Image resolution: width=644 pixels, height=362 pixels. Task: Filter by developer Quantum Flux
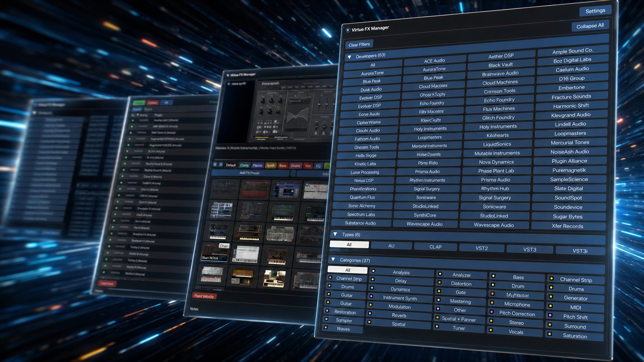[x=362, y=197]
